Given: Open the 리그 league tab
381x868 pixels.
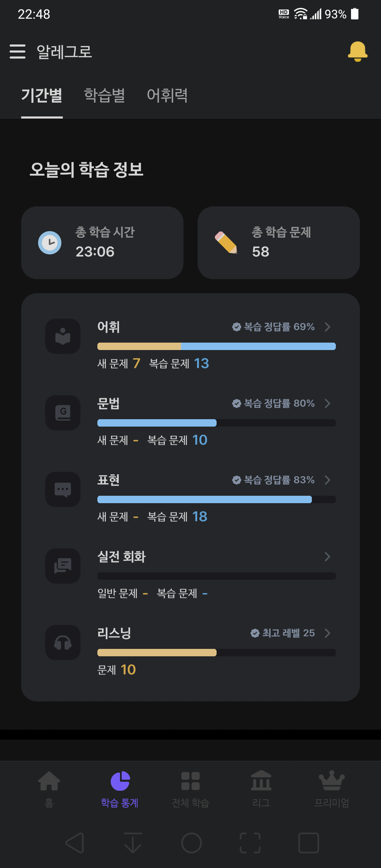Looking at the screenshot, I should 261,789.
